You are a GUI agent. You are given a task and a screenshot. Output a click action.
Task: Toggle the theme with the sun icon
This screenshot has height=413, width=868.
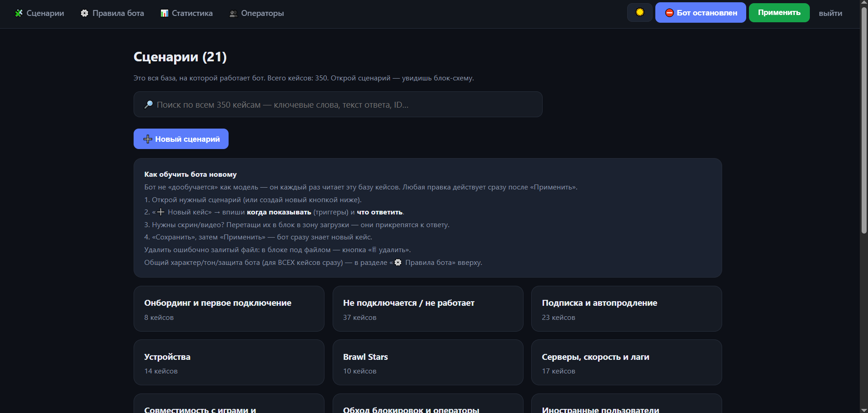pyautogui.click(x=640, y=12)
